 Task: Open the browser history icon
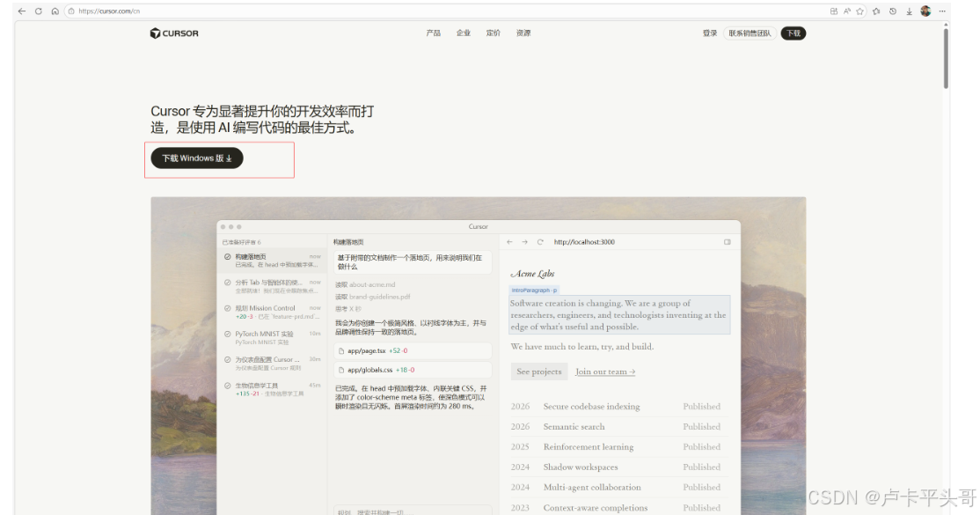click(x=893, y=11)
